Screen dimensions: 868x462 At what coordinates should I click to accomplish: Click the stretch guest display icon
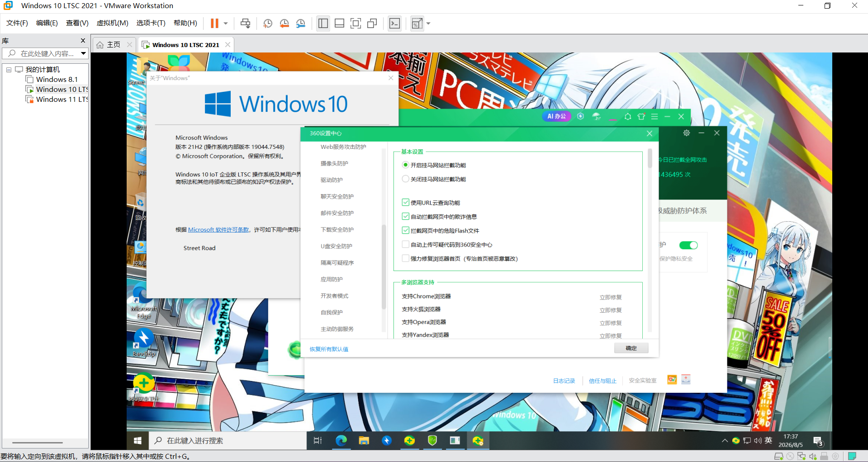[417, 23]
